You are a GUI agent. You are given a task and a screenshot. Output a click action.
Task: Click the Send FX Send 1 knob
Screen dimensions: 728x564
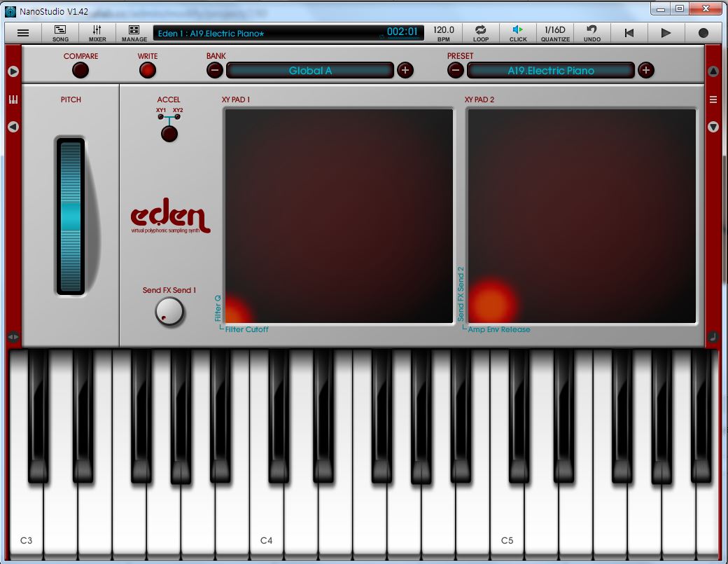[169, 312]
